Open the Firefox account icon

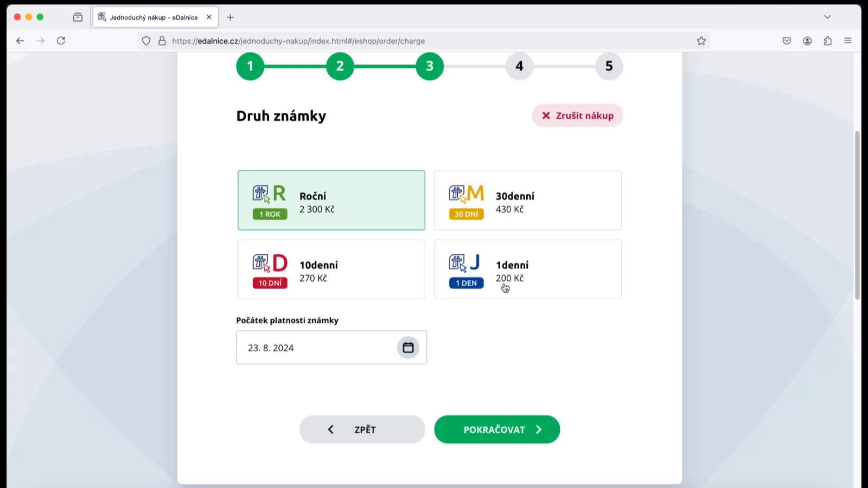(807, 41)
